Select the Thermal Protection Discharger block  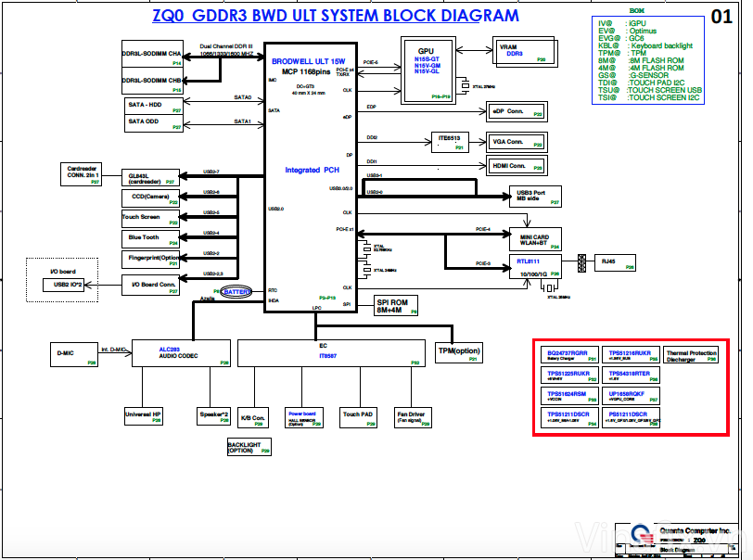click(x=690, y=353)
